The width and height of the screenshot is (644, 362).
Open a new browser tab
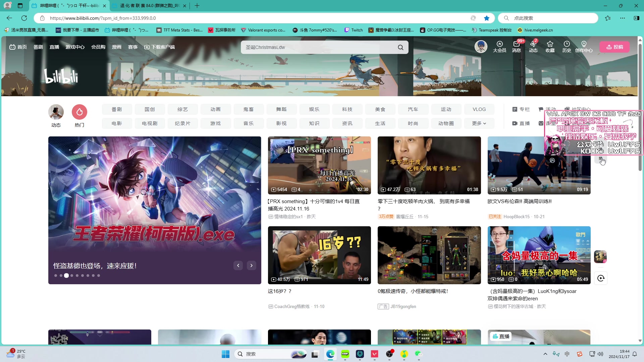pyautogui.click(x=197, y=6)
